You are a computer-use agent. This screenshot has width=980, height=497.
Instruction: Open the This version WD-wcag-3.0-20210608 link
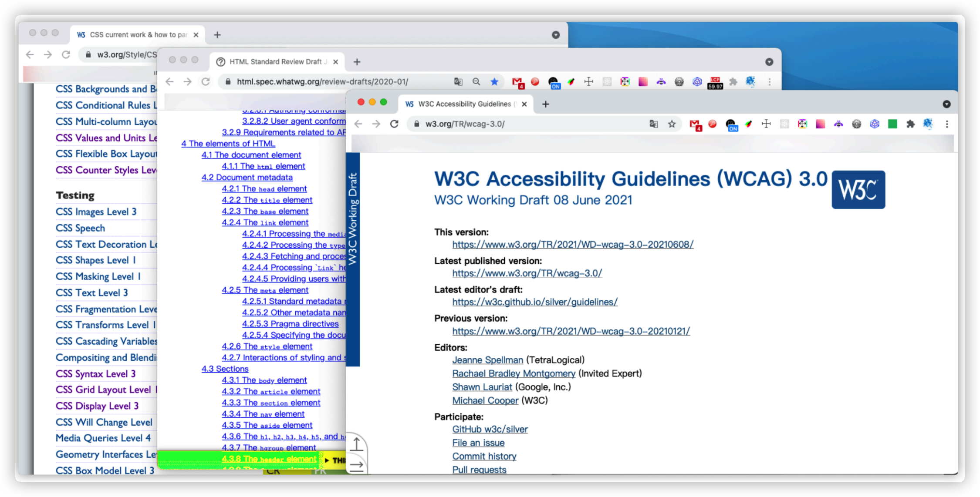(573, 245)
